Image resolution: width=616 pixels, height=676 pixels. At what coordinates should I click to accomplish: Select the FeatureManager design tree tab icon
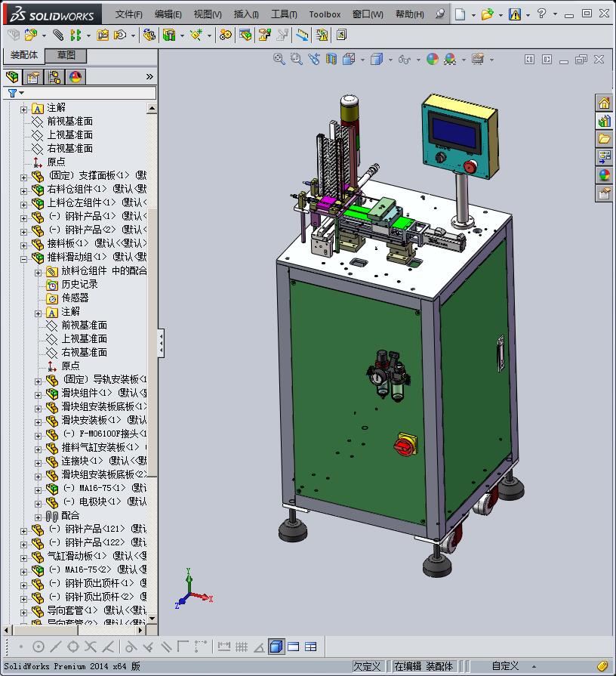13,77
